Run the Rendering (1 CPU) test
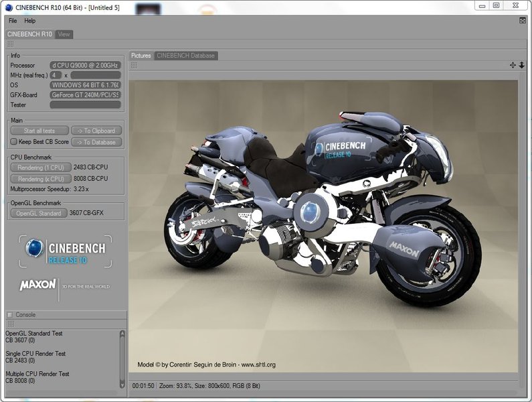 (41, 167)
